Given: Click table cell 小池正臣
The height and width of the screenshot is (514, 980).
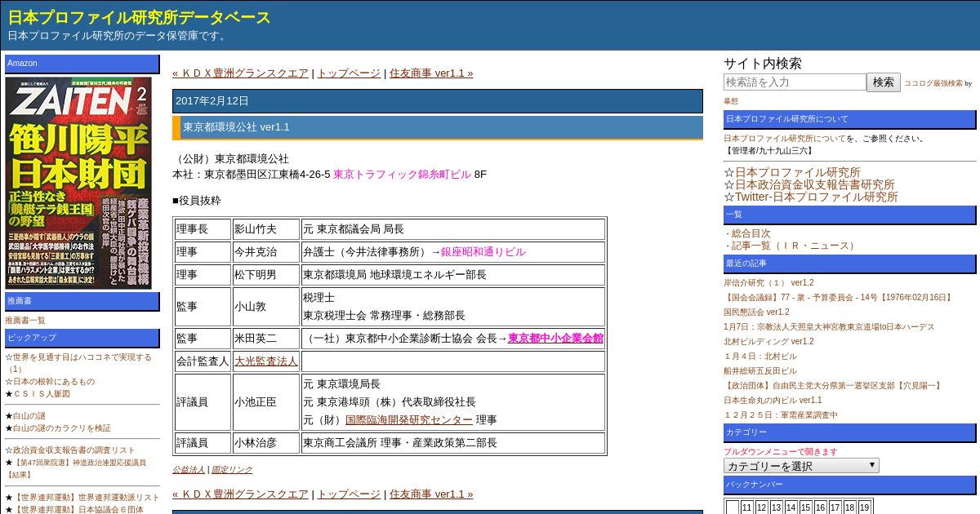Looking at the screenshot, I should point(266,402).
